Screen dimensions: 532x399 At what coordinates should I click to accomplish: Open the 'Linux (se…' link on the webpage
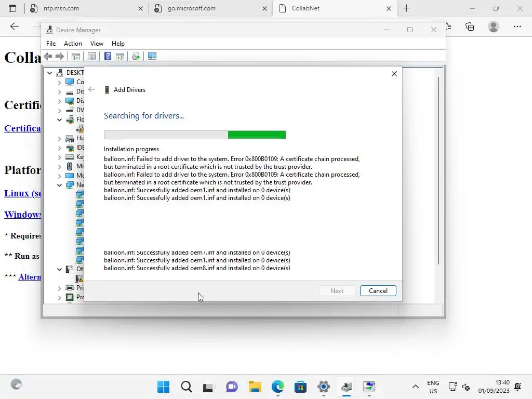click(23, 193)
